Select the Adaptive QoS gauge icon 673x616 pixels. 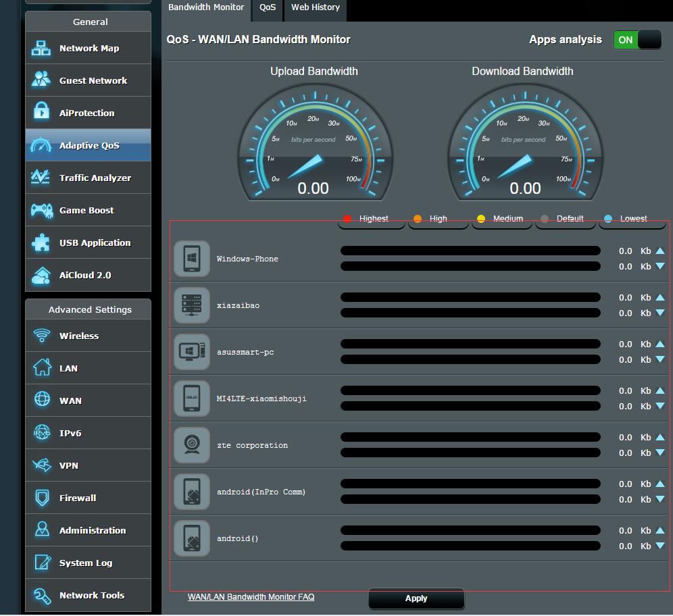point(41,145)
